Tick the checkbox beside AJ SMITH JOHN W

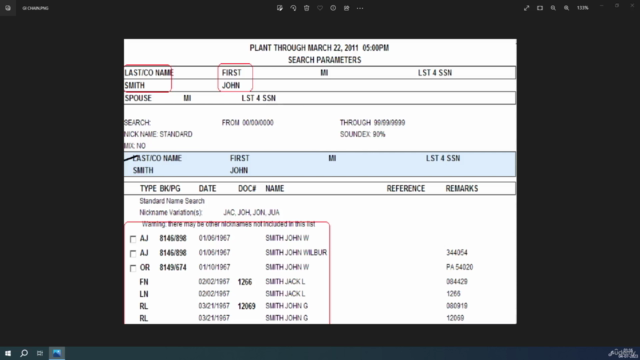[133, 239]
